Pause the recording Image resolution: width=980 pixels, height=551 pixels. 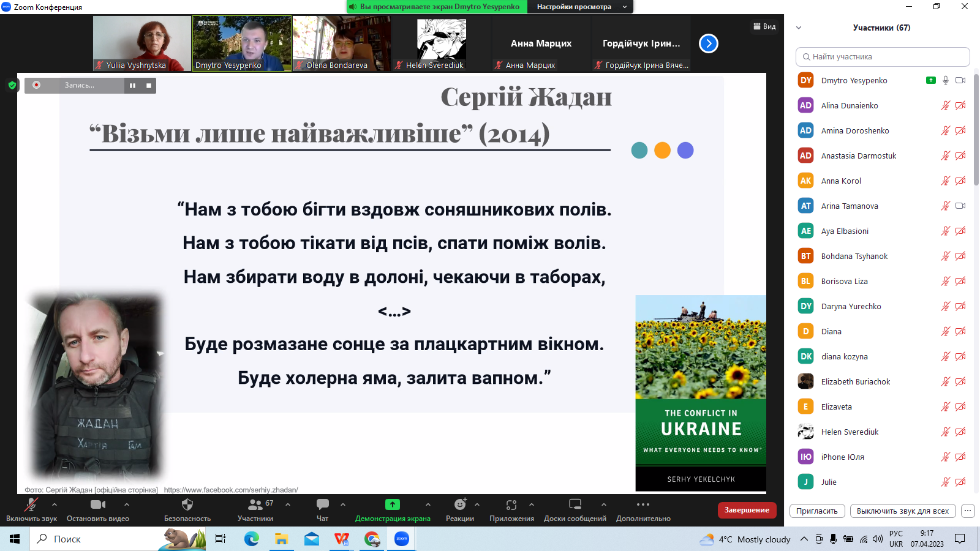[x=132, y=86]
